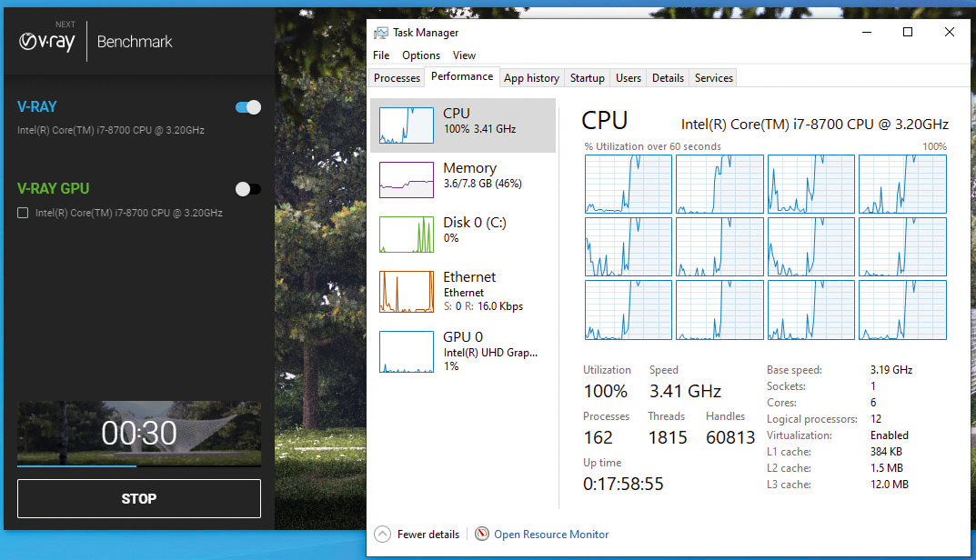Disable the V-RAY CPU benchmark toggle
The image size is (976, 560).
[x=247, y=107]
